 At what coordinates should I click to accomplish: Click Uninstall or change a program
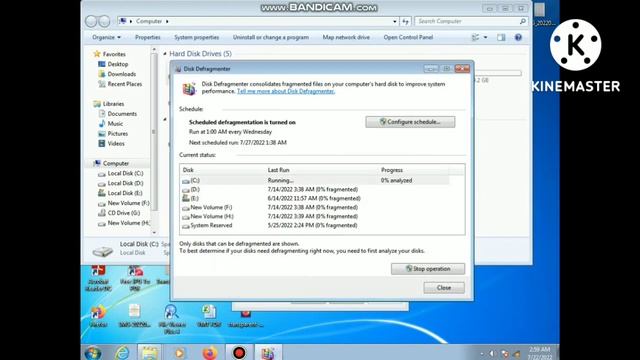pos(271,37)
